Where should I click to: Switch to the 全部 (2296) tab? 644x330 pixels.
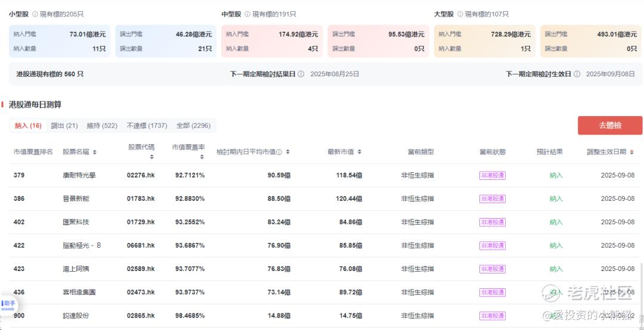[x=193, y=126]
